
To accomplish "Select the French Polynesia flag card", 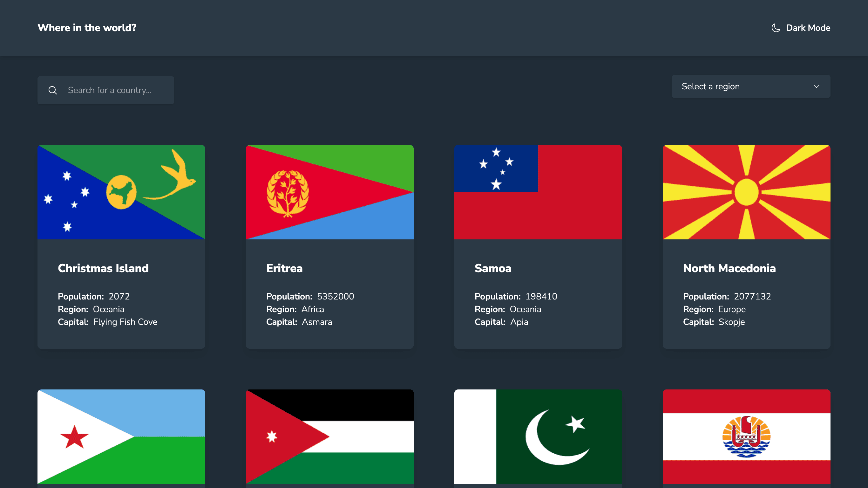I will [746, 436].
